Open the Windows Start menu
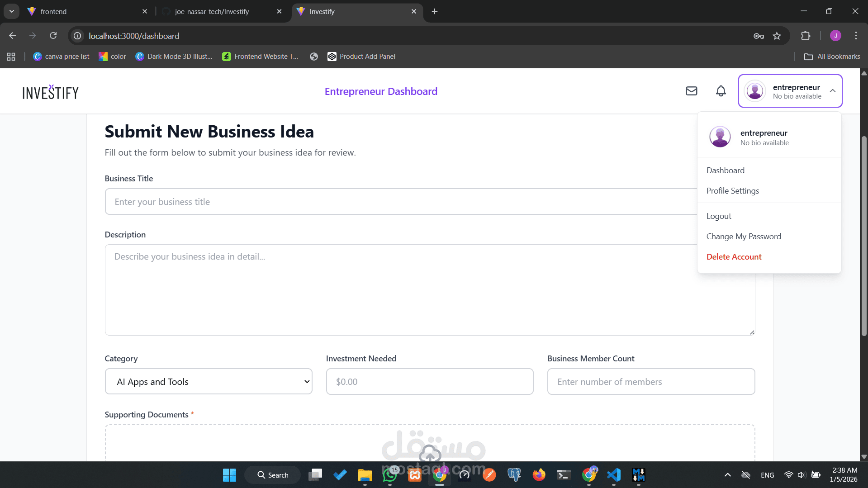The height and width of the screenshot is (488, 868). 229,475
